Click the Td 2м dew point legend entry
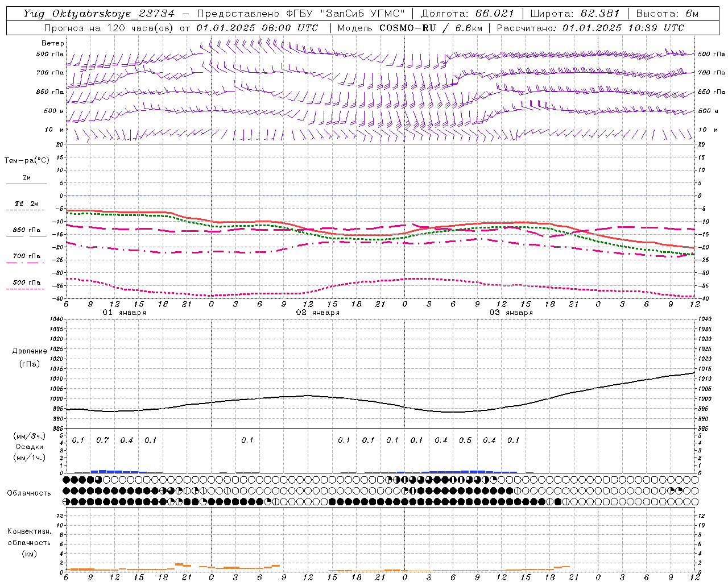This screenshot has height=582, width=728. click(x=26, y=203)
